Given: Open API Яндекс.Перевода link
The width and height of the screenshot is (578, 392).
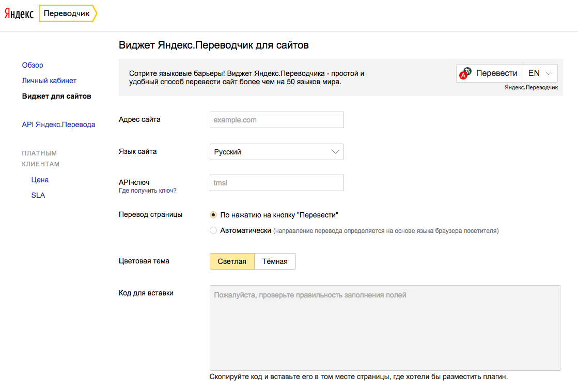Looking at the screenshot, I should (58, 124).
